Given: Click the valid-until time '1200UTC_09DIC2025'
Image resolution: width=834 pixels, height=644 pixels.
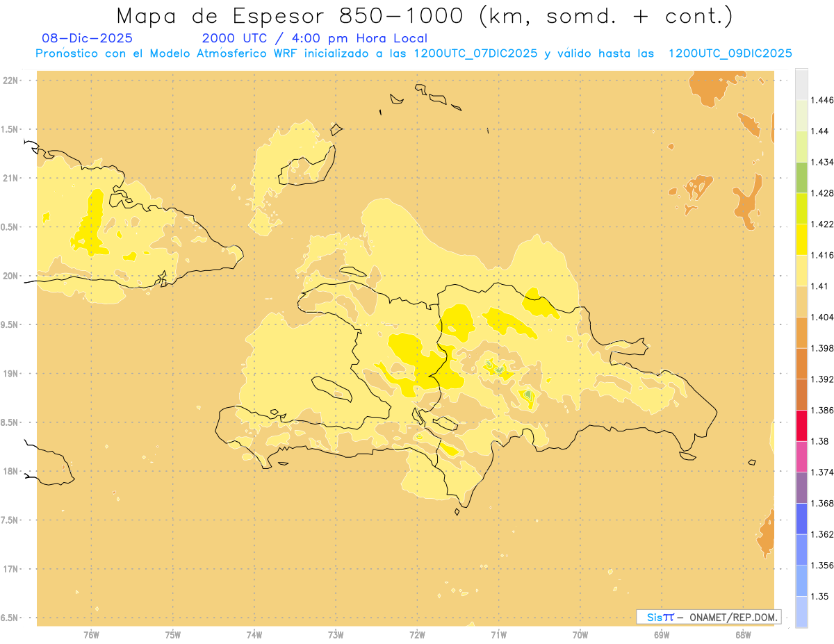Looking at the screenshot, I should coord(730,53).
